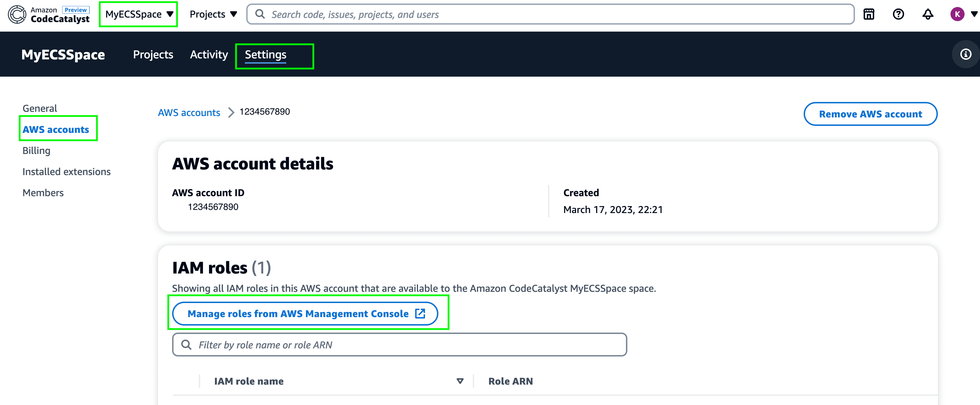Select Installed extensions in settings sidebar

point(67,172)
